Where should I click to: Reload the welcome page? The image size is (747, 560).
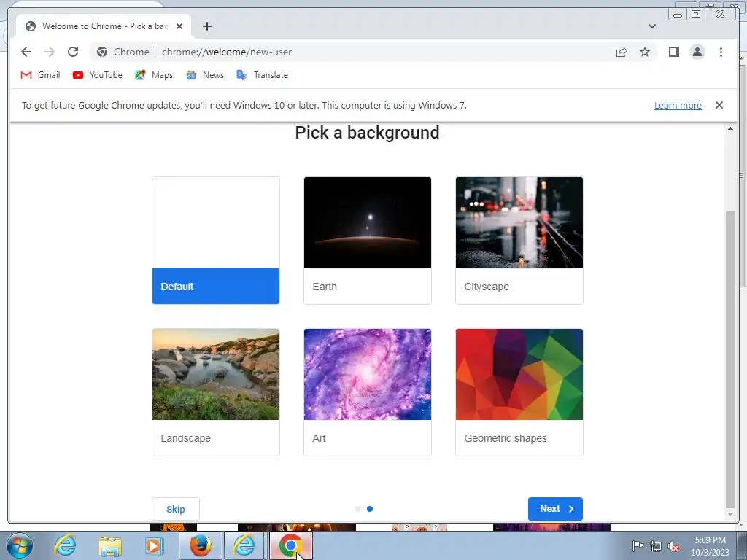[x=73, y=52]
